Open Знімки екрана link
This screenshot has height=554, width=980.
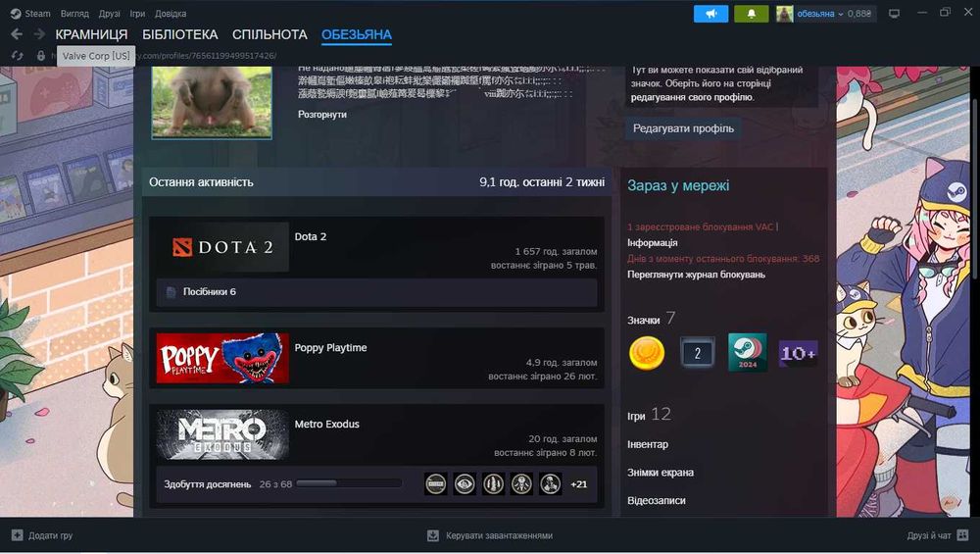coord(661,473)
